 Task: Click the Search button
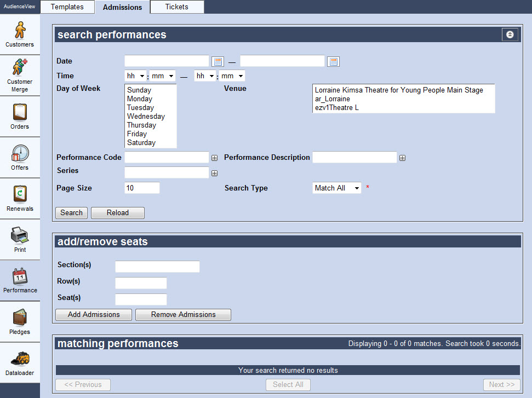[72, 213]
